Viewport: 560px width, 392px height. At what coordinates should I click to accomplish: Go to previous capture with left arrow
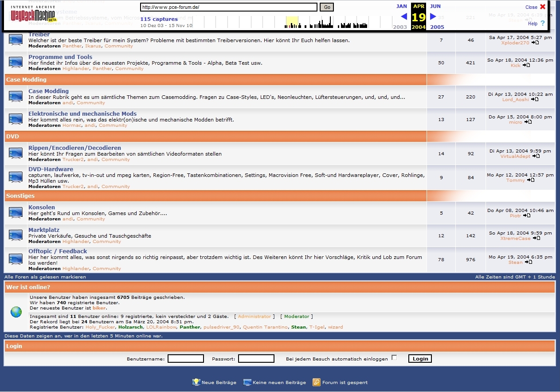(x=404, y=17)
